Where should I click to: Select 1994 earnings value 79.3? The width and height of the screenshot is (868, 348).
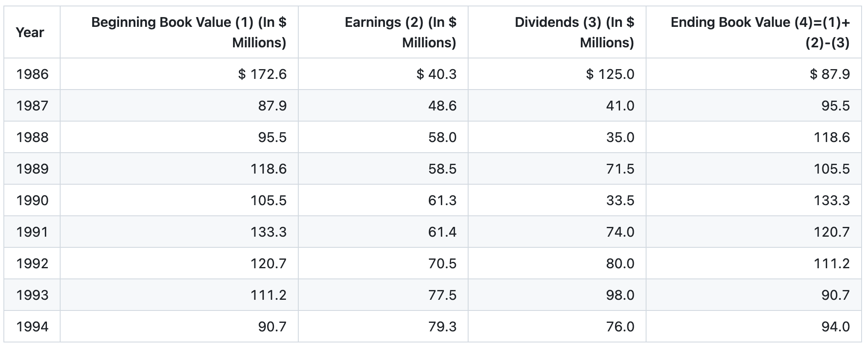[x=442, y=327]
